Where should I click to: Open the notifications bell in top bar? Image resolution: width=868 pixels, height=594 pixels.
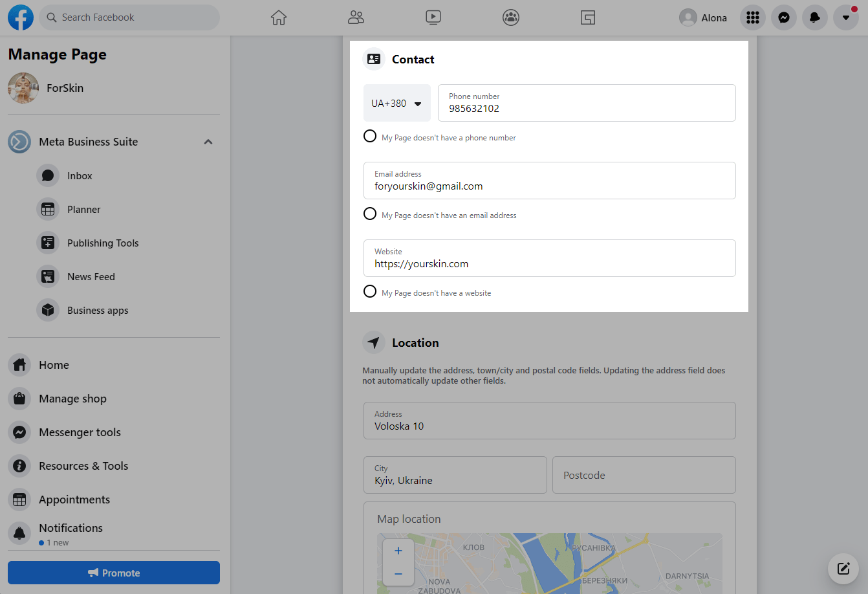pyautogui.click(x=814, y=17)
